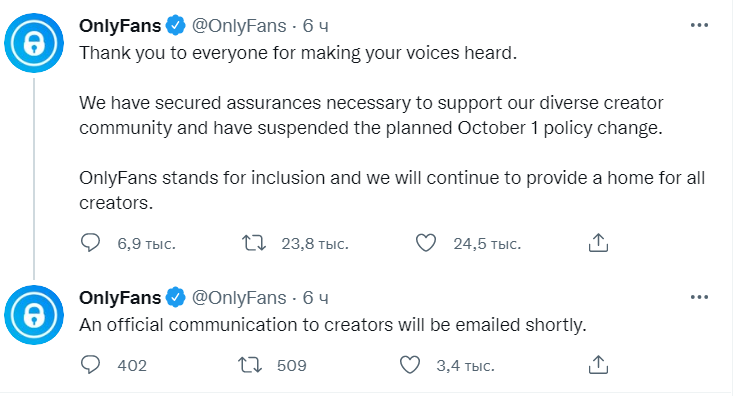
Task: Open more options on the second tweet
Action: [x=699, y=297]
